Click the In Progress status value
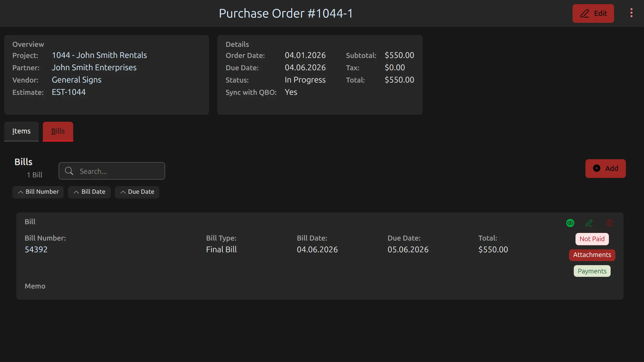Screen dimensions: 644x362 305,80
